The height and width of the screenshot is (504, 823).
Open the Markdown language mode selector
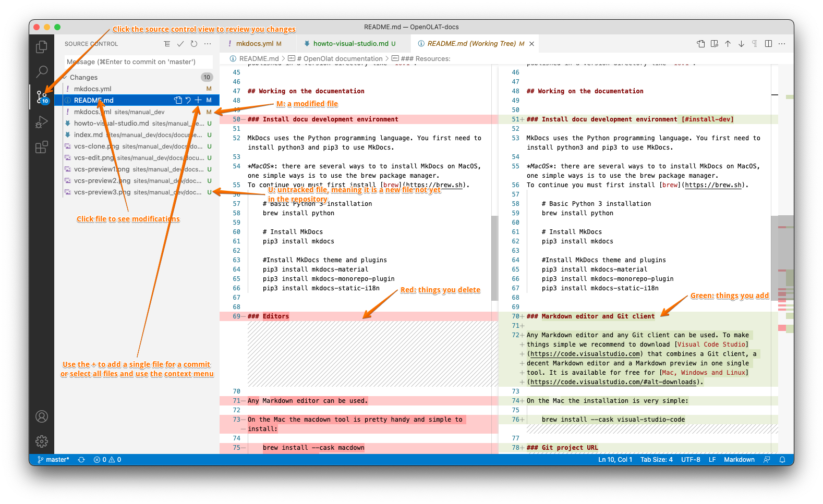[x=739, y=460]
